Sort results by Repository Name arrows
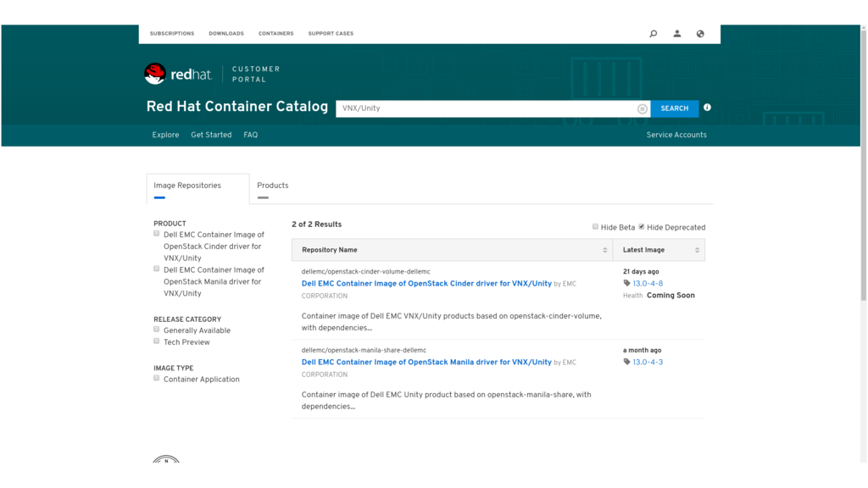The image size is (868, 488). point(604,250)
